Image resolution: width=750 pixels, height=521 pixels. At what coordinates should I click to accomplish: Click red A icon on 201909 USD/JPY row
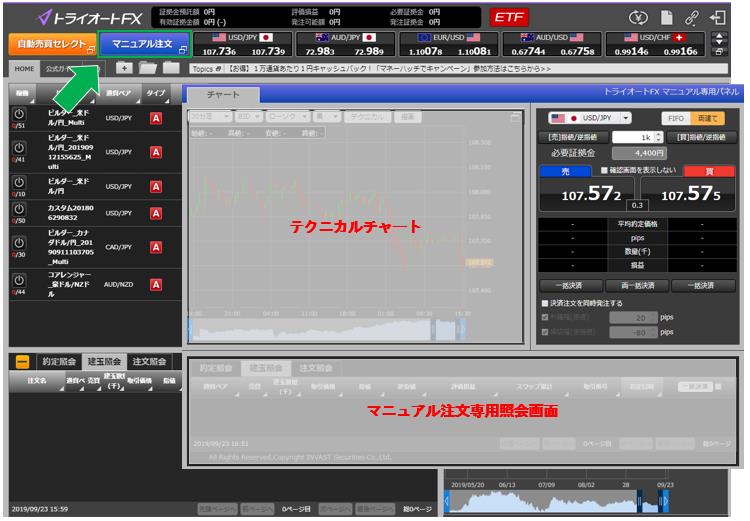point(156,152)
